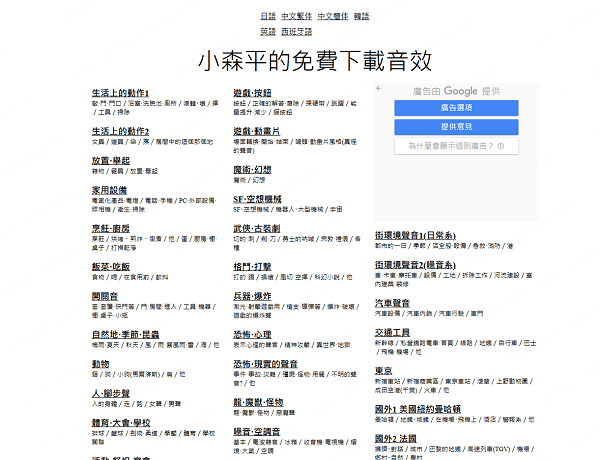The image size is (600, 460).
Task: Click the 小森平的免費下載音效 page title
Action: pos(315,61)
